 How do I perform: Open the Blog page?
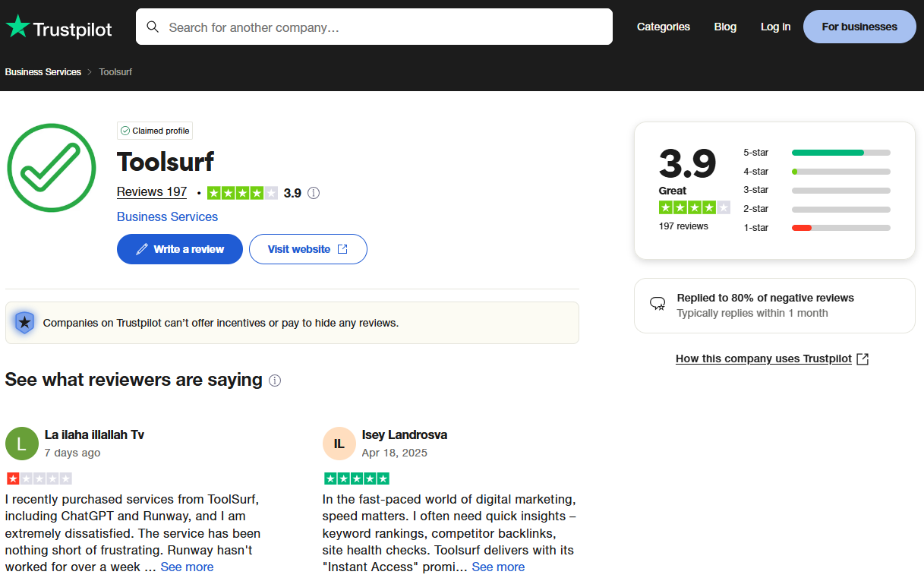(725, 27)
